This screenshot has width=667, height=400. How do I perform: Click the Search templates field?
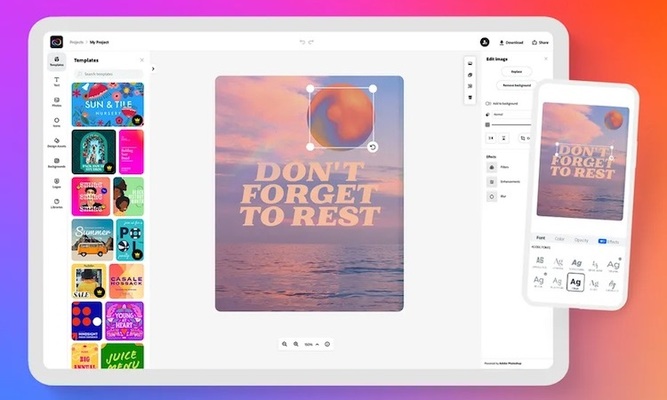coord(108,74)
